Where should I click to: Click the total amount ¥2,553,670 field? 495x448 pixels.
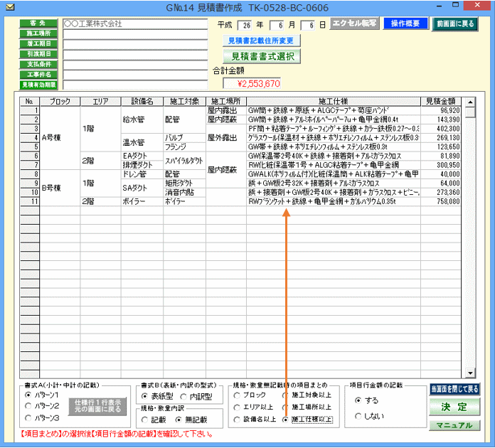coord(252,84)
